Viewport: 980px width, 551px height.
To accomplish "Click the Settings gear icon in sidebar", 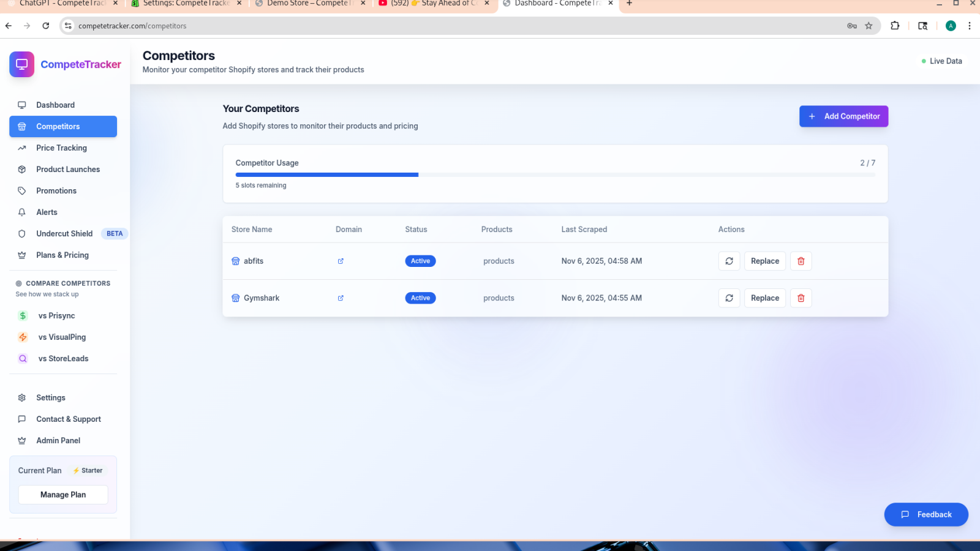I will click(x=22, y=397).
